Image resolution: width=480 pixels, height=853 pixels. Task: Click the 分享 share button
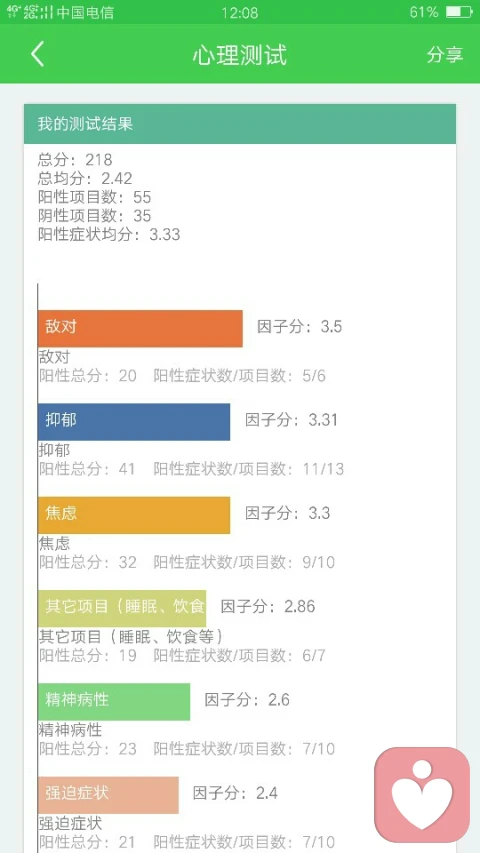[445, 54]
